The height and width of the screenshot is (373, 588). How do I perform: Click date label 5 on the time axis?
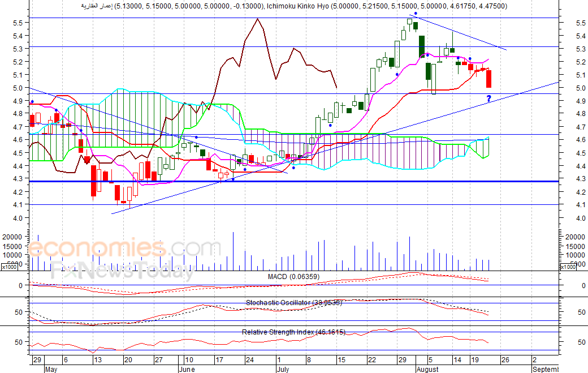click(x=430, y=360)
